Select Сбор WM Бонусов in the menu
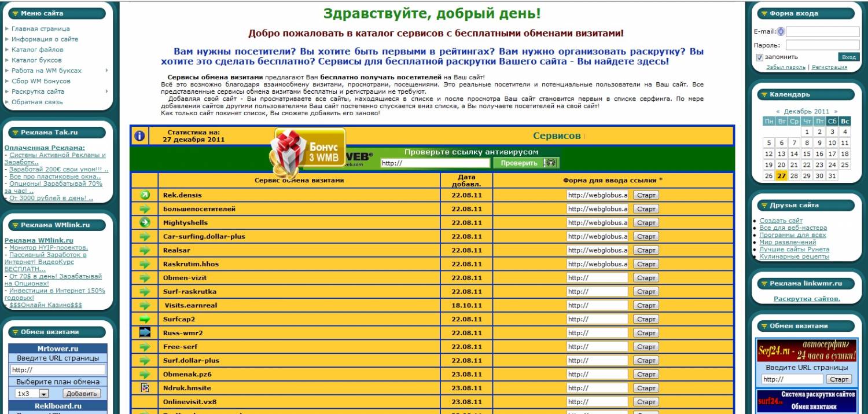 (x=41, y=81)
